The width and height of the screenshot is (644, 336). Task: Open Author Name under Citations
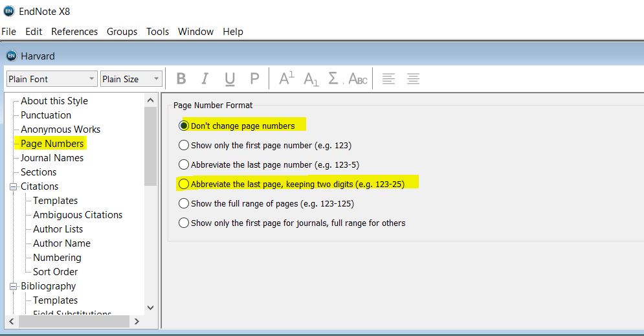coord(61,243)
